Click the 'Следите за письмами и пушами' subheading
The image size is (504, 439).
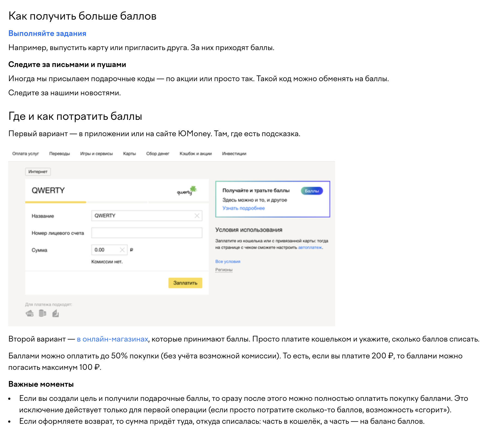coord(67,65)
